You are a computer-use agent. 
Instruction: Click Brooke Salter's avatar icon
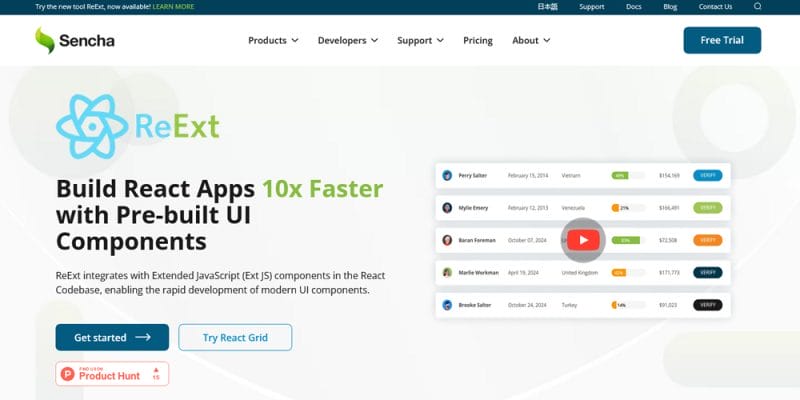coord(447,304)
